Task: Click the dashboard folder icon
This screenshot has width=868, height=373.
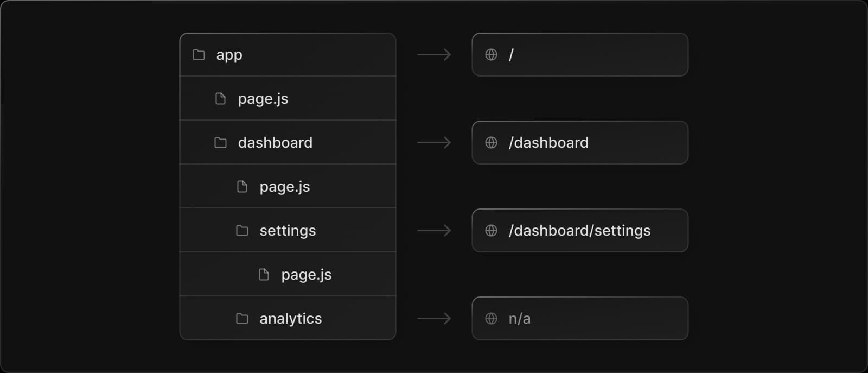Action: pos(220,143)
